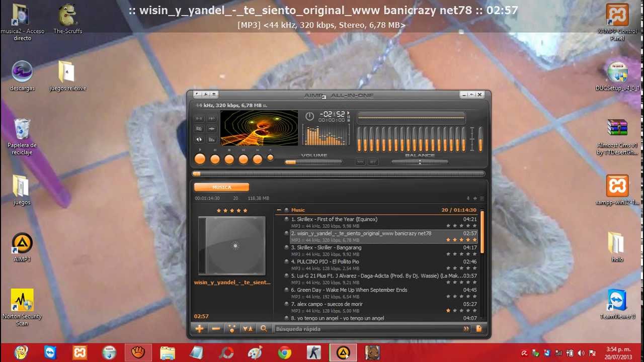Open the Papelera de reciclaje desktop icon
This screenshot has width=644, height=362.
pyautogui.click(x=22, y=136)
